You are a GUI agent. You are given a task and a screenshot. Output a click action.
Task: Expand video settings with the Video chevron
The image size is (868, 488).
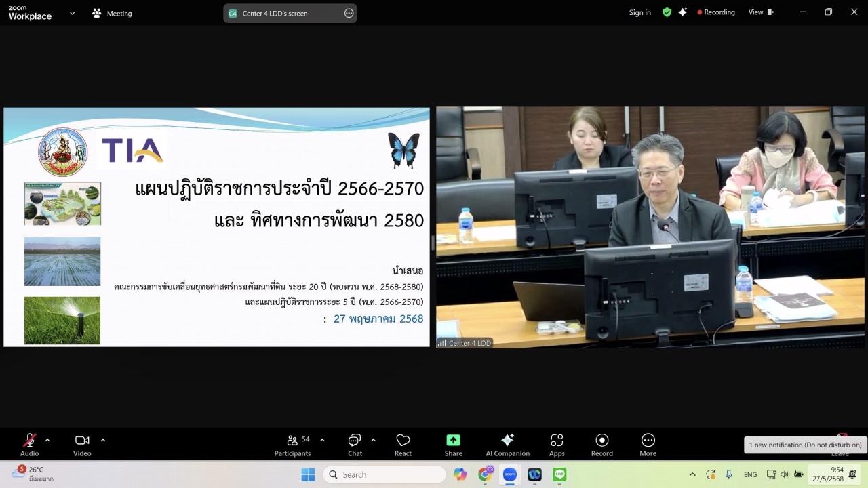103,439
